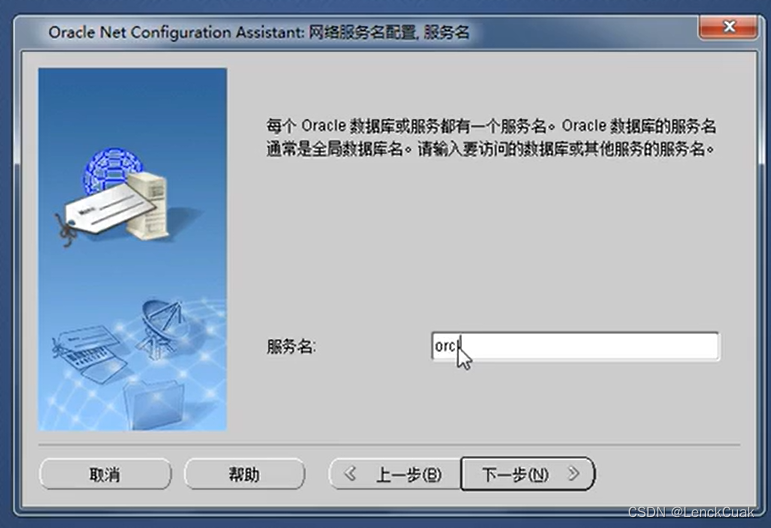Click the blue globe icon in banner
The height and width of the screenshot is (528, 771).
point(111,168)
